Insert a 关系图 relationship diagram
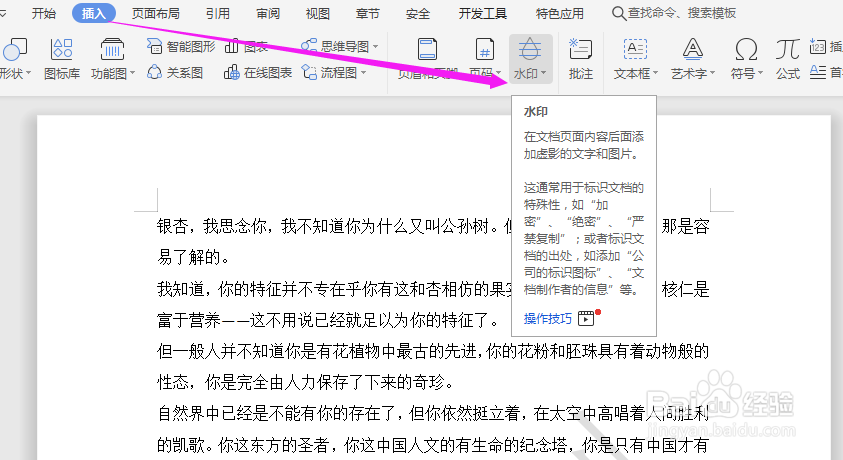The width and height of the screenshot is (843, 460). (175, 73)
